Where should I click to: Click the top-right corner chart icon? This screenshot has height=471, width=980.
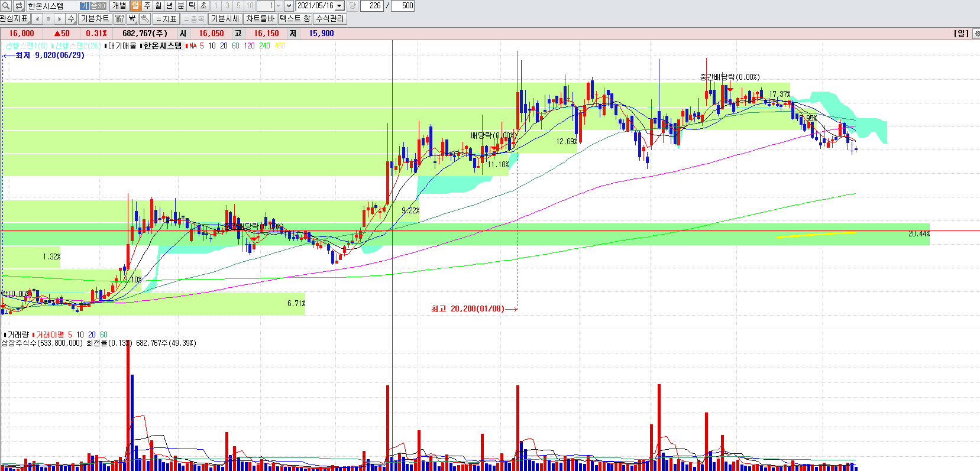pos(976,34)
